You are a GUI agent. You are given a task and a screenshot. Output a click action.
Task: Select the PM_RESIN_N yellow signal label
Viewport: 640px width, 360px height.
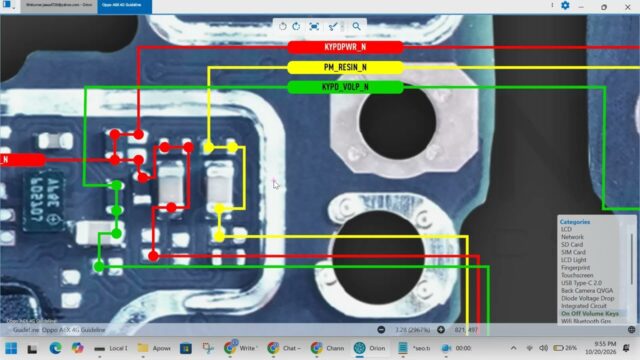click(345, 67)
